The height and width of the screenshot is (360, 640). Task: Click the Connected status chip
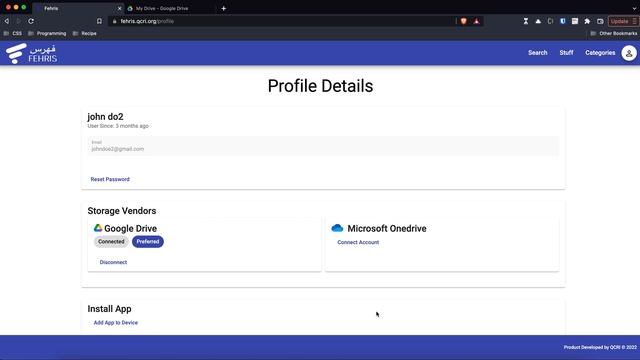[111, 242]
